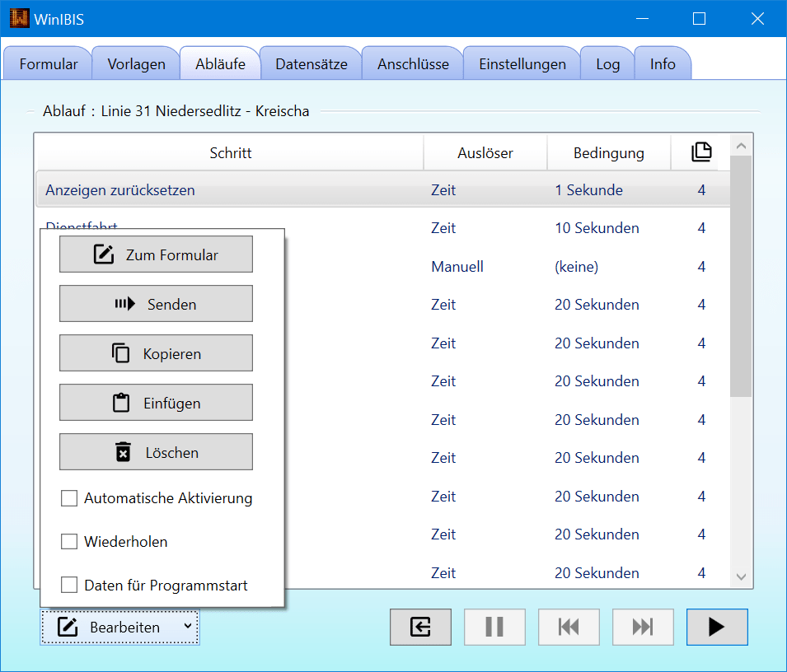Click the Auslöser column header

485,152
